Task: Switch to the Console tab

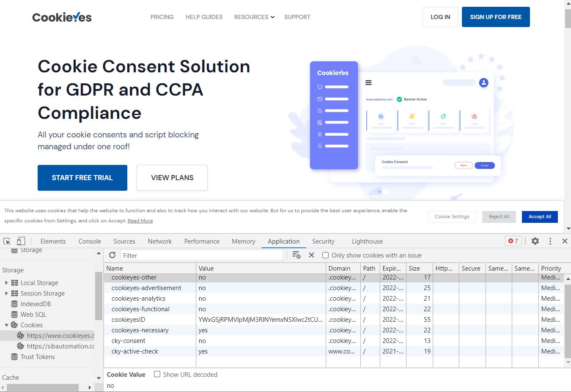Action: coord(90,241)
